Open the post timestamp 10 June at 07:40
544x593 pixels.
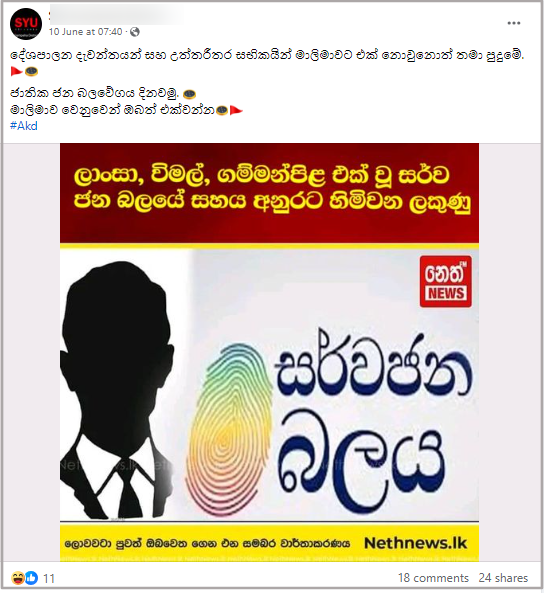tap(85, 32)
